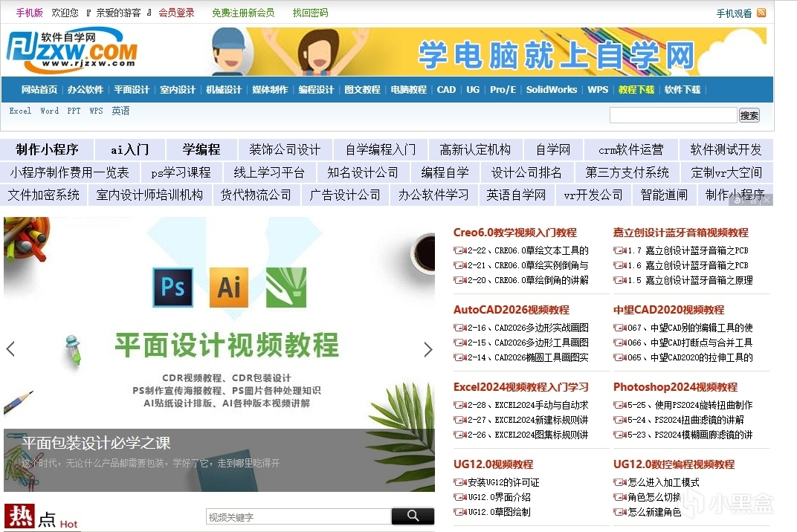Screen dimensions: 797x532
Task: Click the Excel quick link under nav
Action: 20,111
